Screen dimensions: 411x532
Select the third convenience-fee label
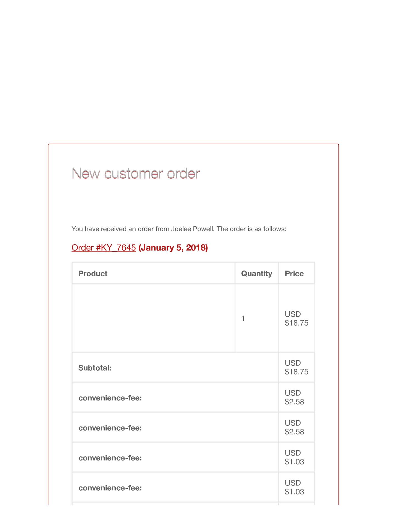click(x=110, y=458)
